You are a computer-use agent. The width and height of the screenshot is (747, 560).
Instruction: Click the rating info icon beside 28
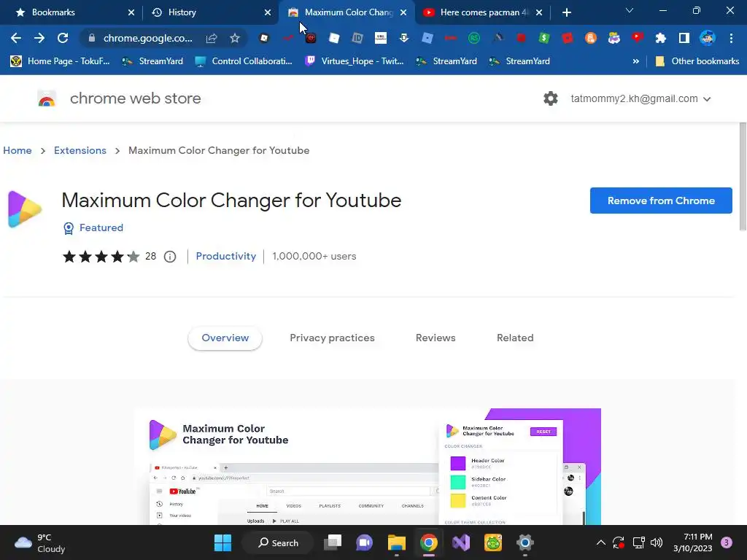(x=170, y=257)
